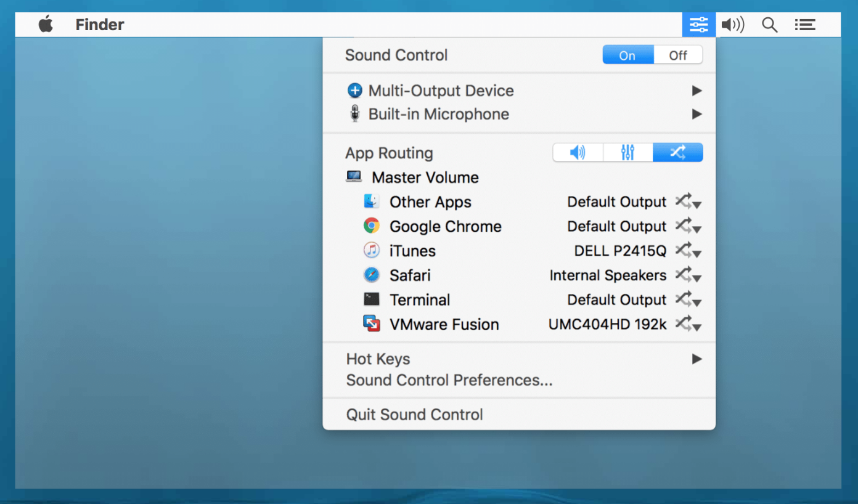
Task: Click the Terminal label
Action: point(420,300)
